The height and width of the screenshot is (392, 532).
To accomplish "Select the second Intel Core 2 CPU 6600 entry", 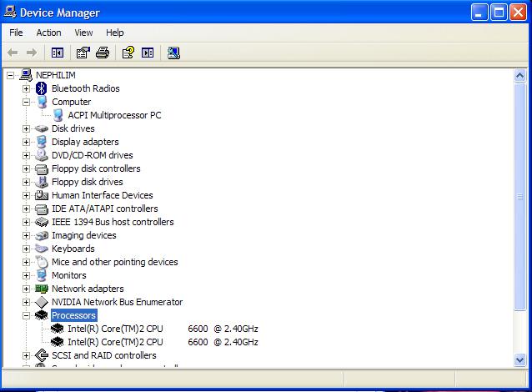I will point(163,342).
